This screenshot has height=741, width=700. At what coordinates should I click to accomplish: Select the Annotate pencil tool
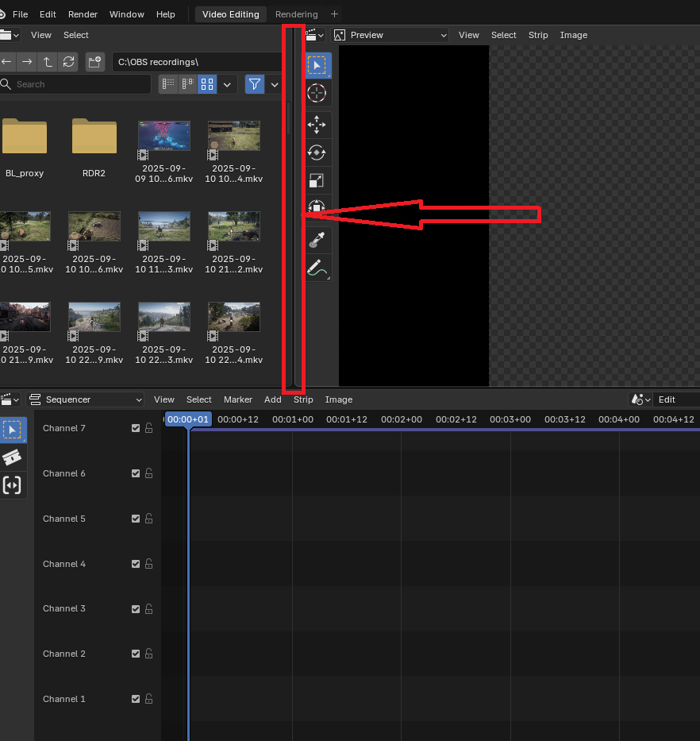click(317, 268)
